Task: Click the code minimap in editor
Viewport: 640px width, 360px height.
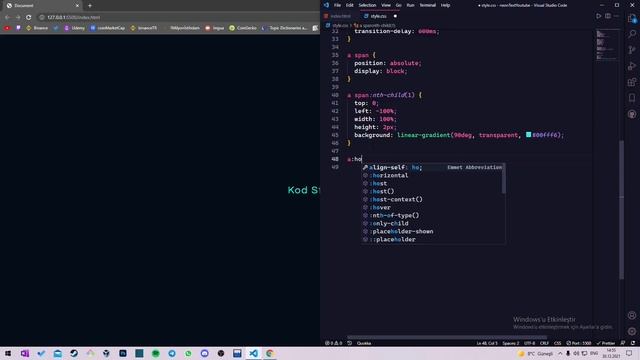Action: pyautogui.click(x=606, y=45)
